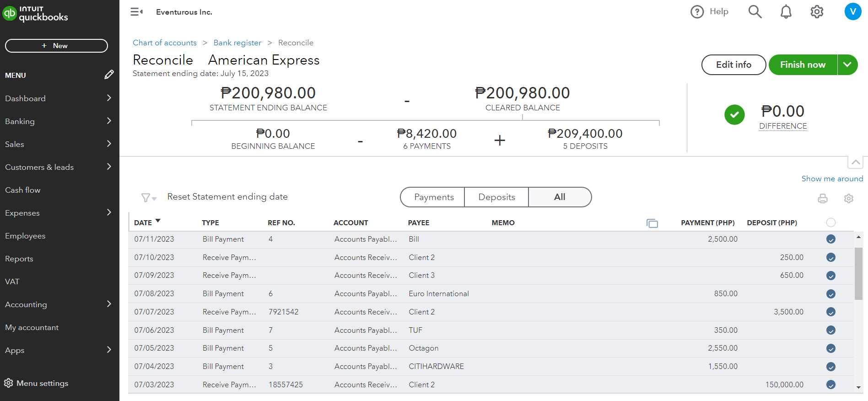Open the Chart of accounts breadcrumb link
The width and height of the screenshot is (868, 401).
point(165,43)
